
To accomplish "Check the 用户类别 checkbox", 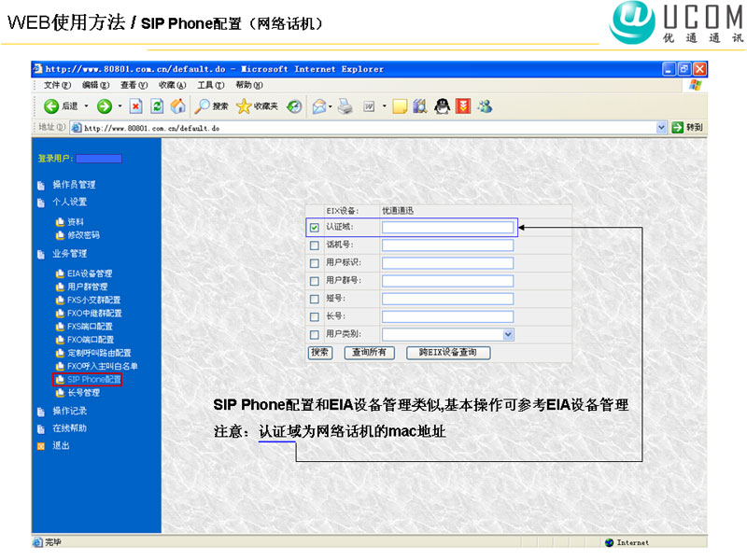I will point(315,335).
